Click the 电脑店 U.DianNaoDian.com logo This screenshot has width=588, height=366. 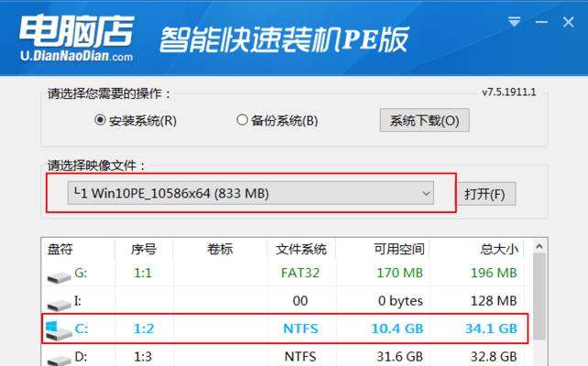pos(77,38)
